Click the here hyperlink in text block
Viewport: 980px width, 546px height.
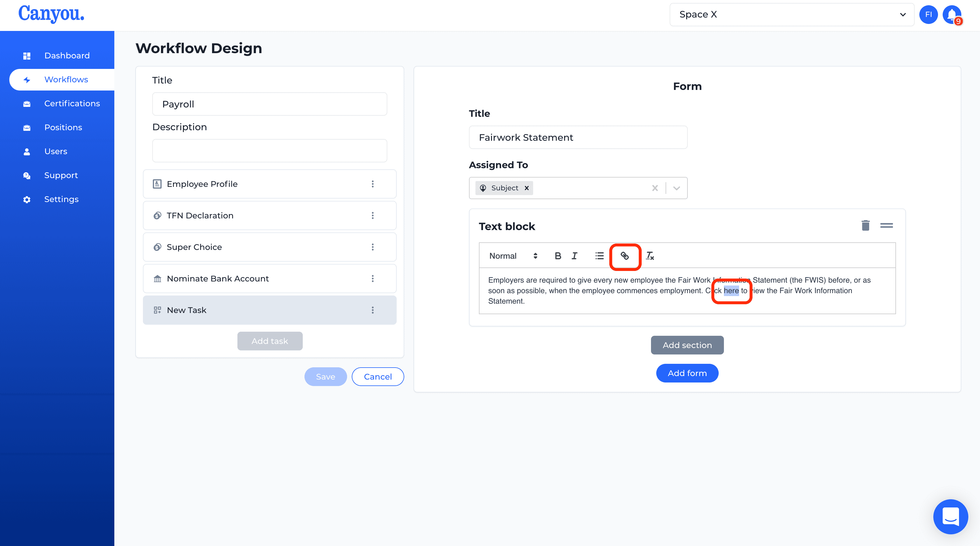pyautogui.click(x=731, y=291)
